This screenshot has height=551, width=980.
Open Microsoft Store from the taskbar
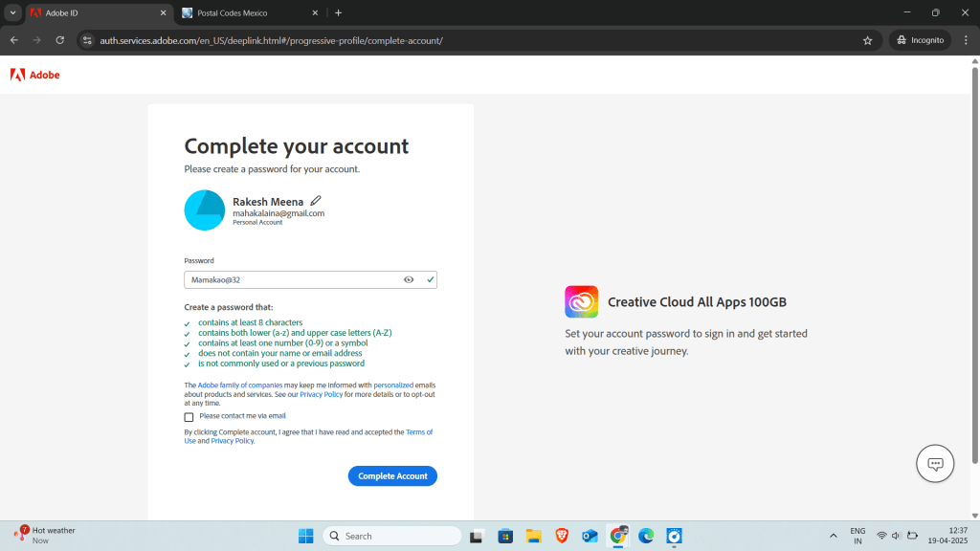pyautogui.click(x=505, y=536)
